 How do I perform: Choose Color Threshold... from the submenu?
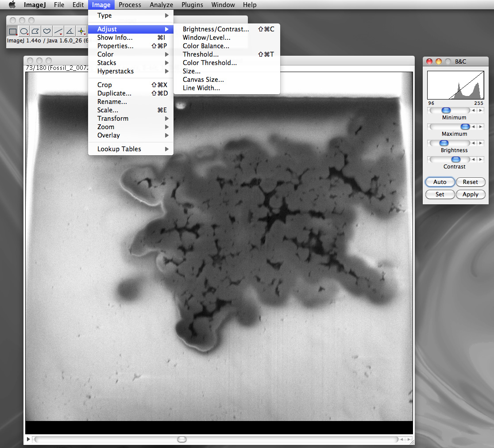[227, 63]
